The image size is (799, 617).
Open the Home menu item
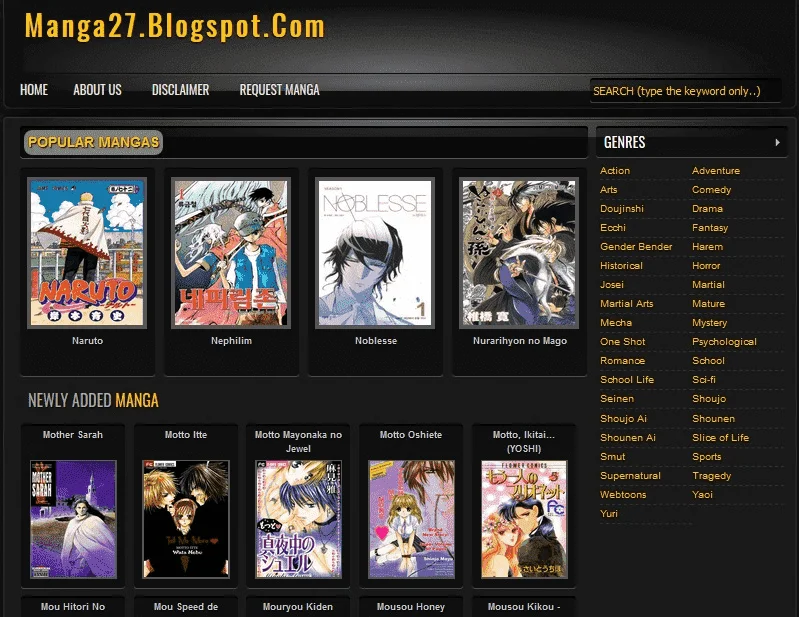(34, 90)
